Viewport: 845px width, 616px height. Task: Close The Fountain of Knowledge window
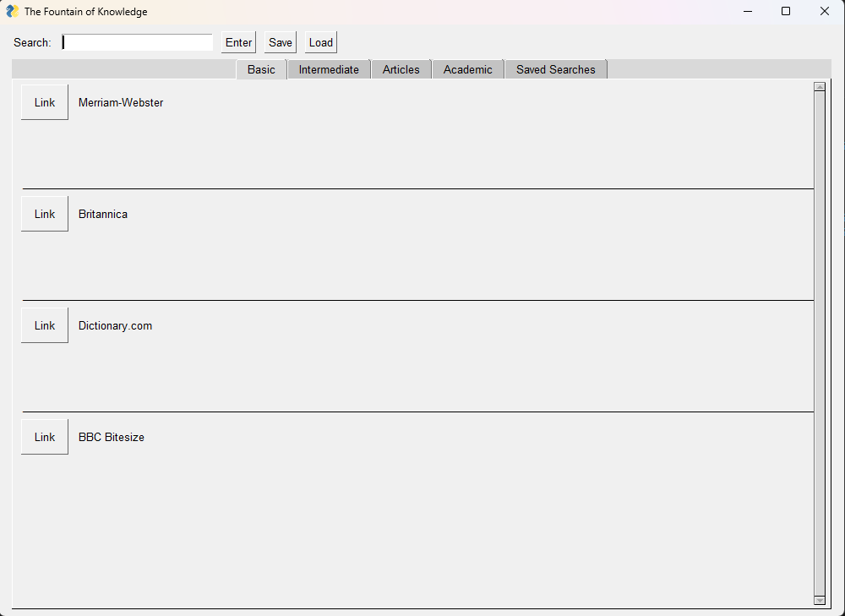pyautogui.click(x=825, y=11)
